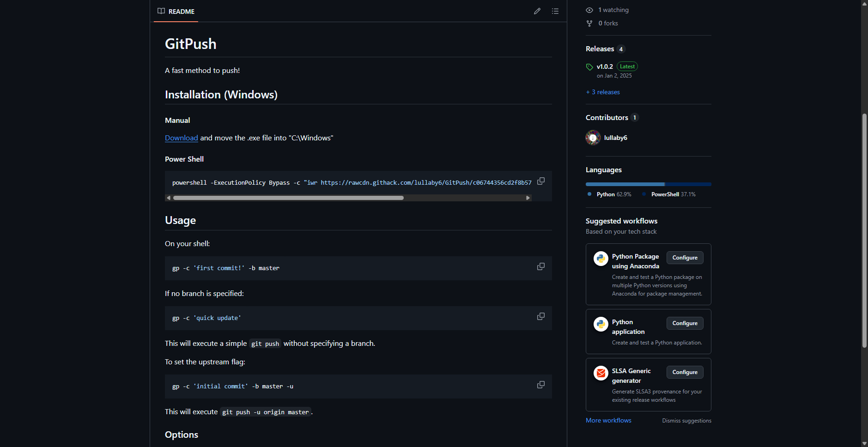Image resolution: width=868 pixels, height=447 pixels.
Task: Open More workflows link
Action: point(608,420)
